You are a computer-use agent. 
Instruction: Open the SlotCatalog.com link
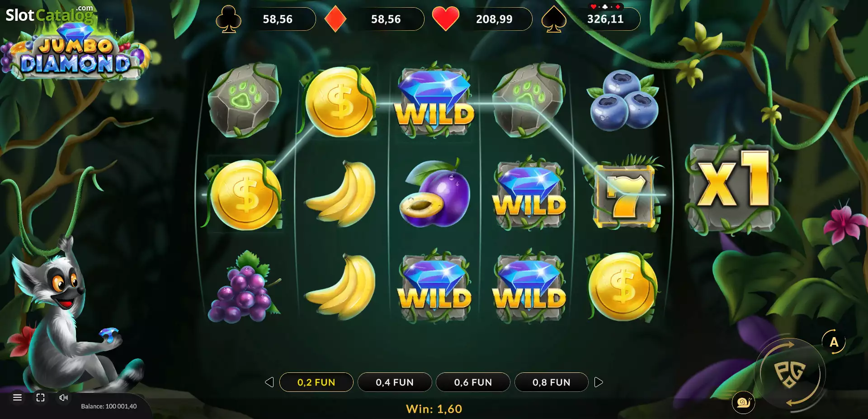49,14
